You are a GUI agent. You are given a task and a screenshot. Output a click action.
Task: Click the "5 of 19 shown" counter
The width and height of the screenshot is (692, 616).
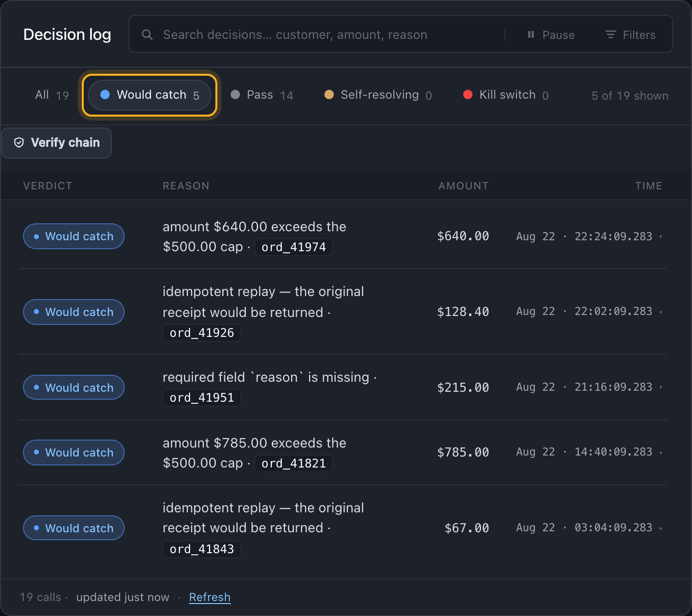click(630, 96)
